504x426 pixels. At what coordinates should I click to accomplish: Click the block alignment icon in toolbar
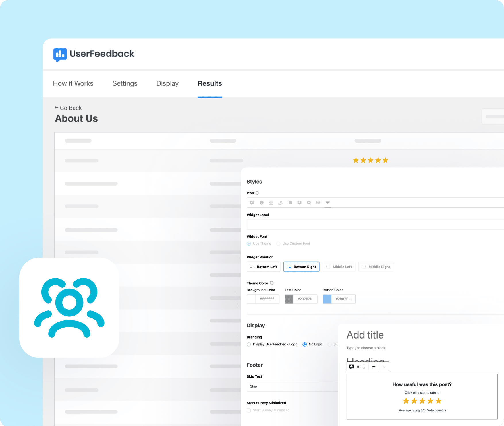[x=374, y=367]
